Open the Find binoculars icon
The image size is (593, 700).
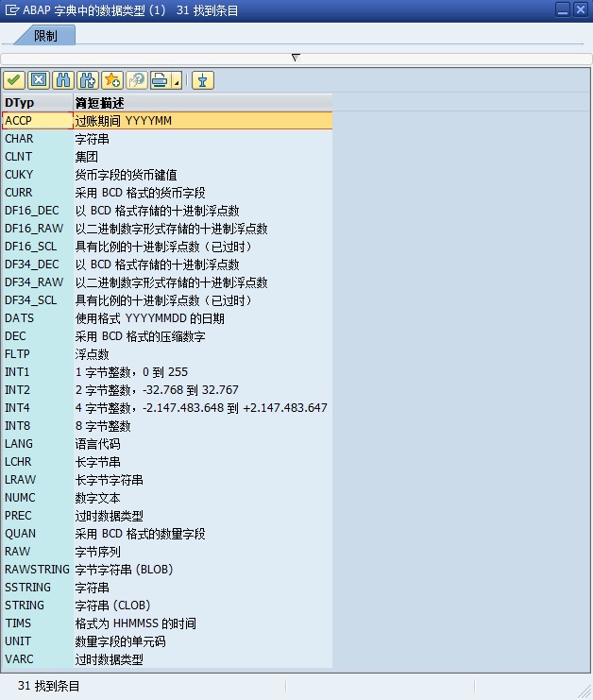pyautogui.click(x=63, y=80)
